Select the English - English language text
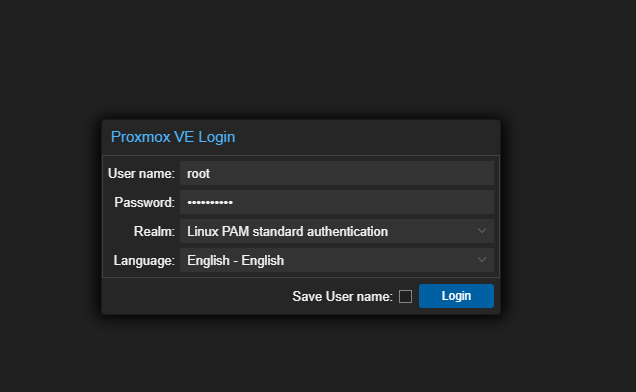636x392 pixels. [235, 260]
